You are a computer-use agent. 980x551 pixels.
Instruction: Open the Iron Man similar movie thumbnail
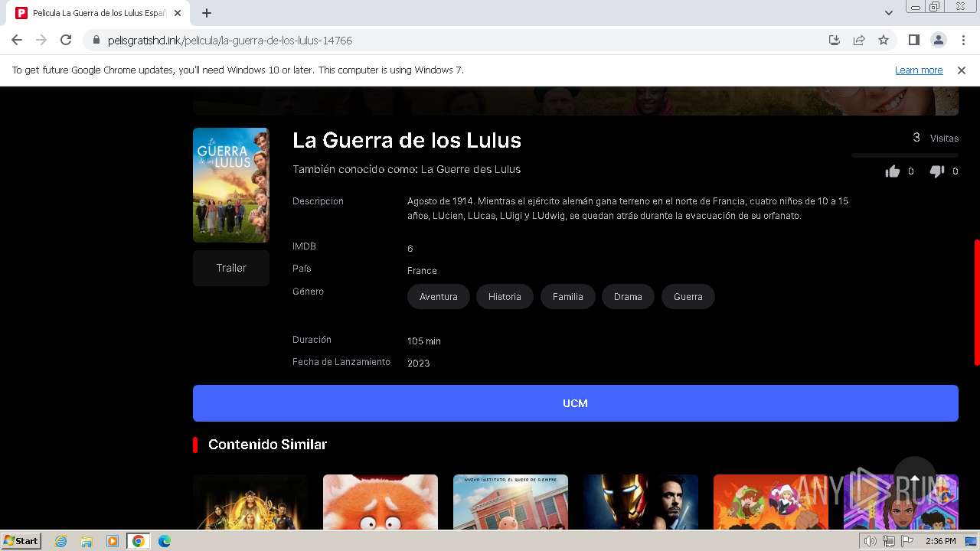point(641,502)
